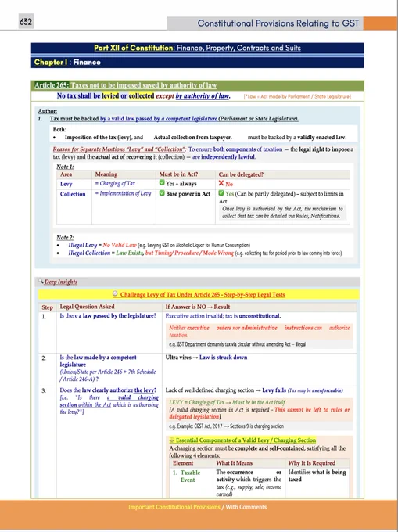Click the 'Deep Insights' heading
Screen dimensions: 398x532
(x=61, y=282)
